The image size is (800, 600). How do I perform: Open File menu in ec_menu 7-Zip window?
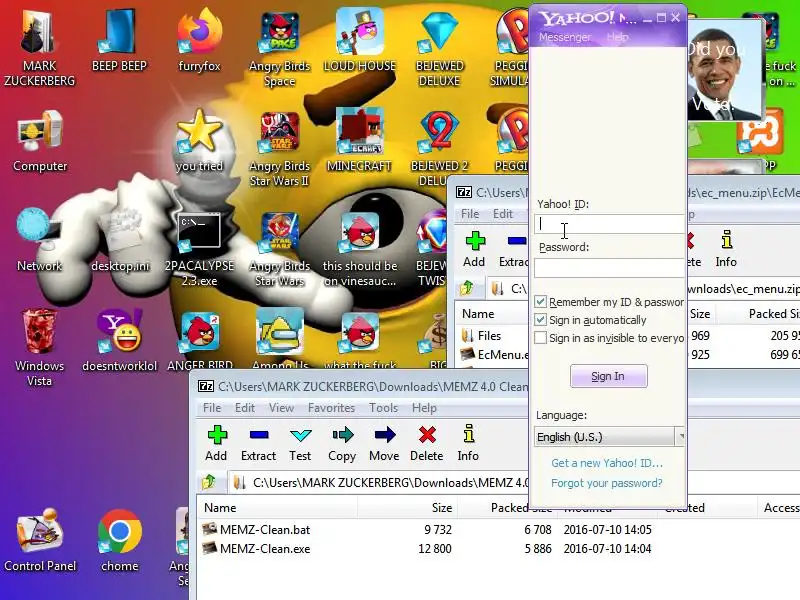click(x=470, y=214)
